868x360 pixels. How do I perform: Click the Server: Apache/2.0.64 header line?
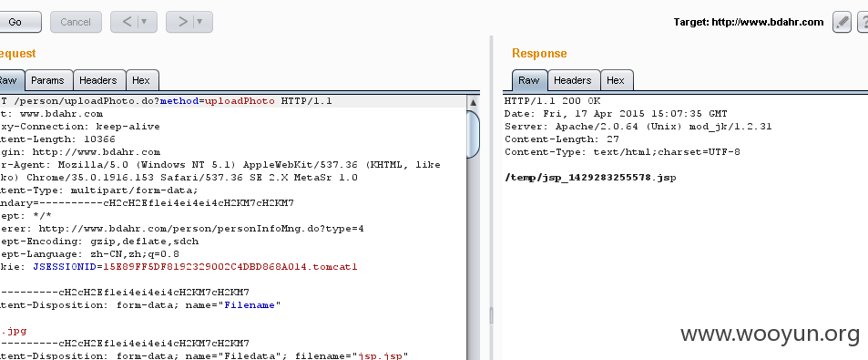click(x=638, y=127)
